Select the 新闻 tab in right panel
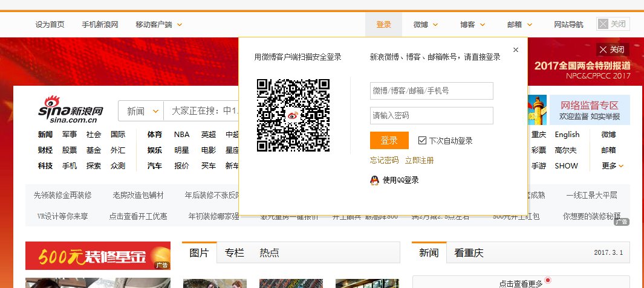Image resolution: width=644 pixels, height=288 pixels. coord(429,253)
